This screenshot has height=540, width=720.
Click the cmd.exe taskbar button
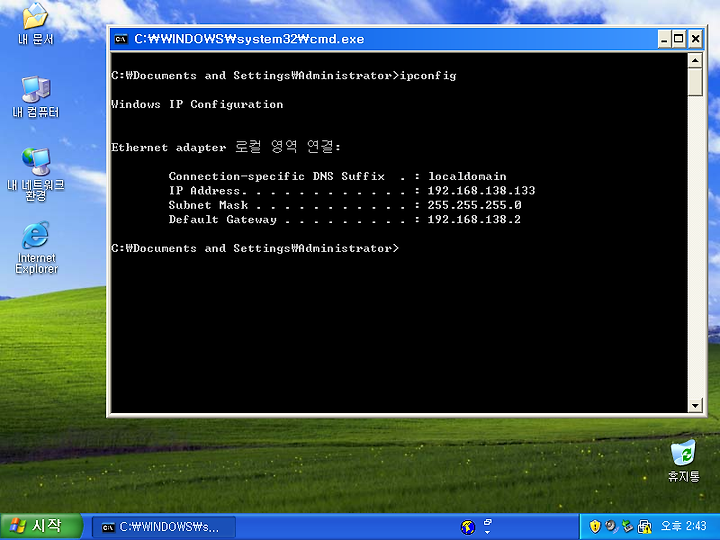tap(164, 527)
